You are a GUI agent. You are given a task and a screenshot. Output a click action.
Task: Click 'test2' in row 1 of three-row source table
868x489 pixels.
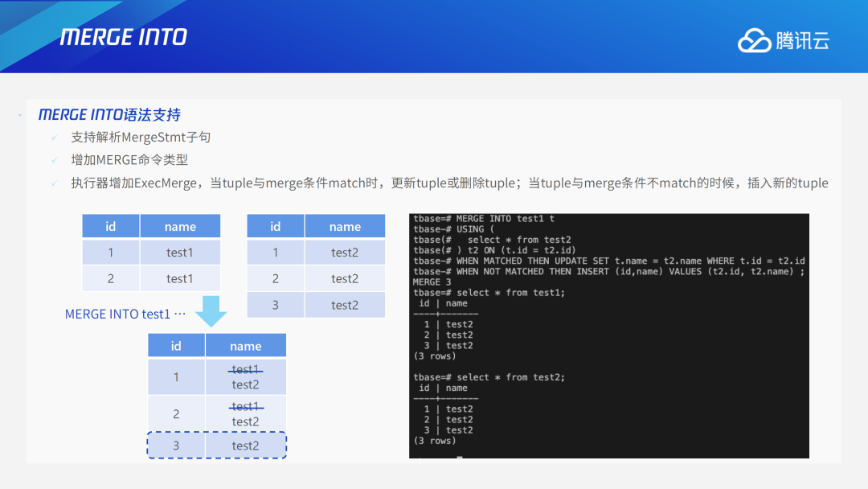click(345, 253)
